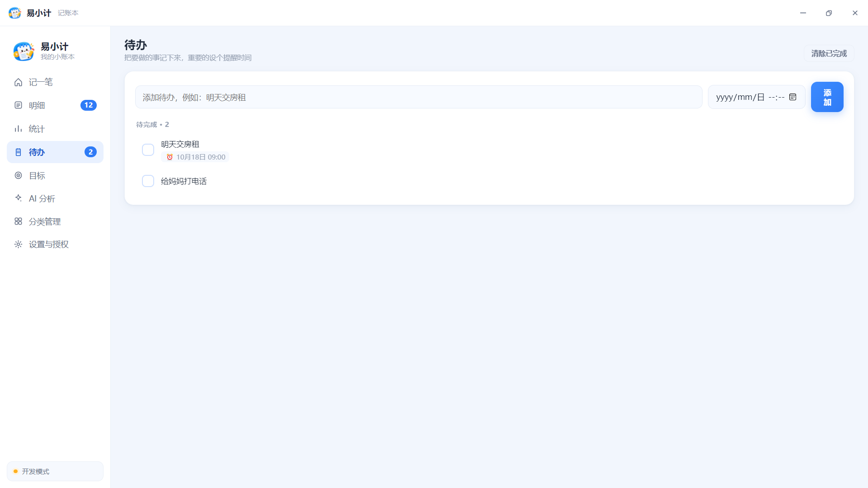868x488 pixels.
Task: Check off the 给妈妈打电话 todo
Action: 148,181
